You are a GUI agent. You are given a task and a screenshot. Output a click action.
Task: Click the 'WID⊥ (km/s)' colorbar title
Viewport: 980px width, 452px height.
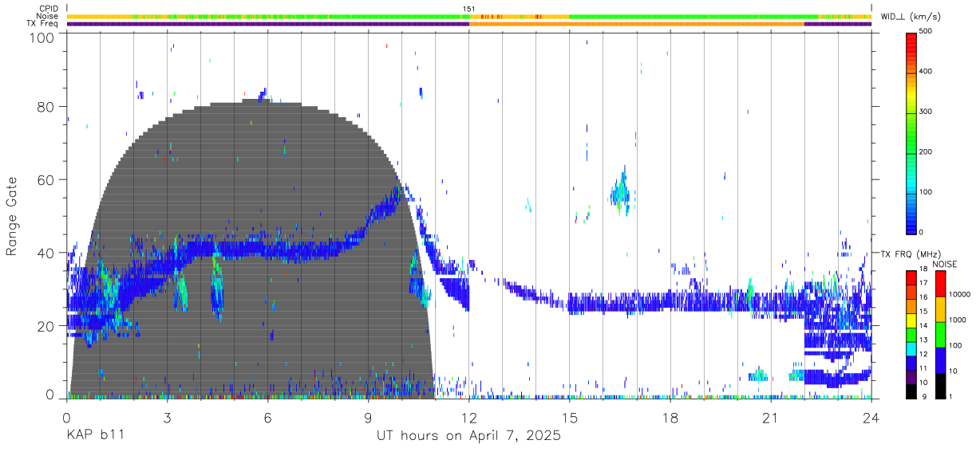[x=911, y=16]
